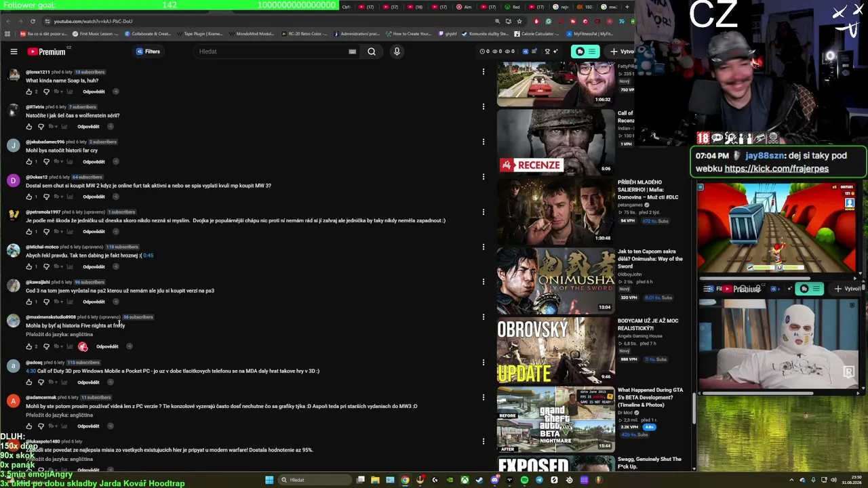
Task: Open options menu for @kawaljishi comment
Action: pyautogui.click(x=484, y=282)
